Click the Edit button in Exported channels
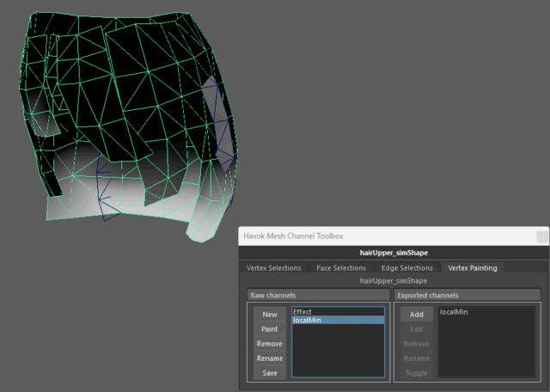Image resolution: width=550 pixels, height=392 pixels. (416, 329)
